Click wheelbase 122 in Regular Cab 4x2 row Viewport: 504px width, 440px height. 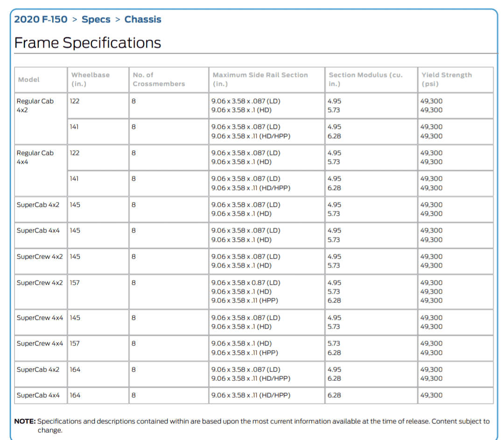point(75,101)
